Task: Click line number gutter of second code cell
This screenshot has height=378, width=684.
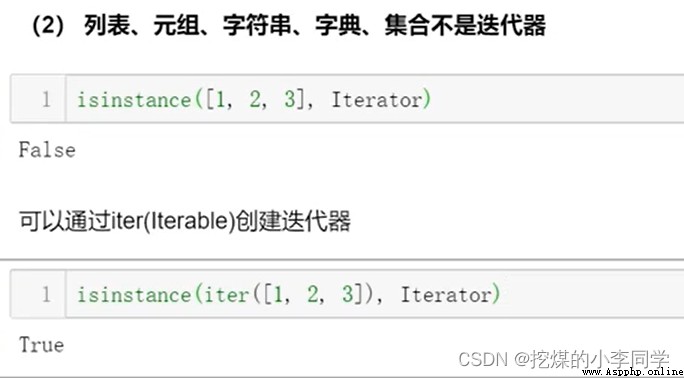Action: pos(38,294)
